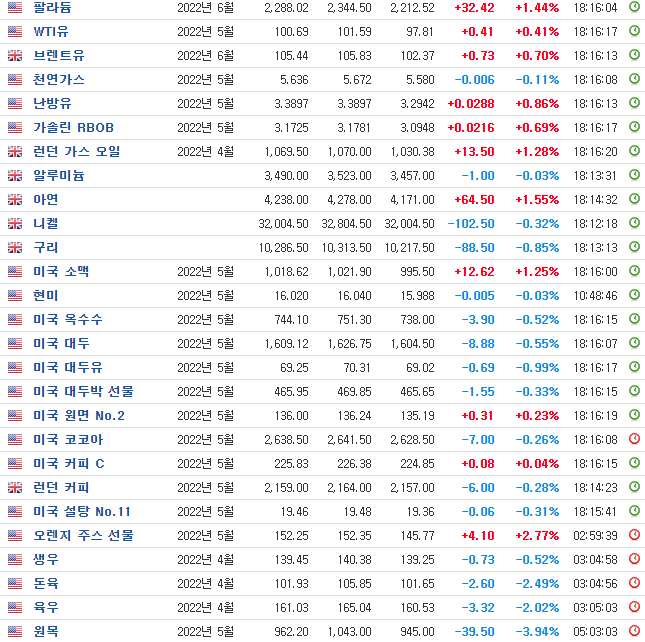Click red clock icon in 미국 코코아 row
Viewport: 645px width, 642px height.
(635, 438)
